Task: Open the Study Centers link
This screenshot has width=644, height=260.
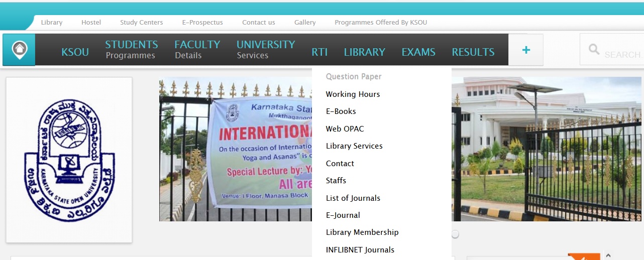Action: pyautogui.click(x=142, y=22)
